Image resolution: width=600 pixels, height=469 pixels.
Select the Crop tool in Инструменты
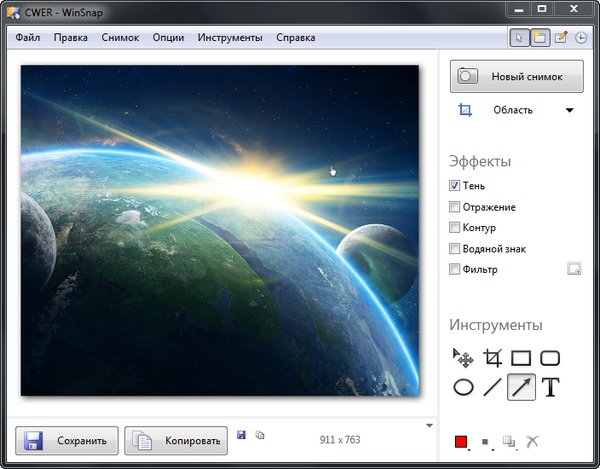[x=492, y=358]
